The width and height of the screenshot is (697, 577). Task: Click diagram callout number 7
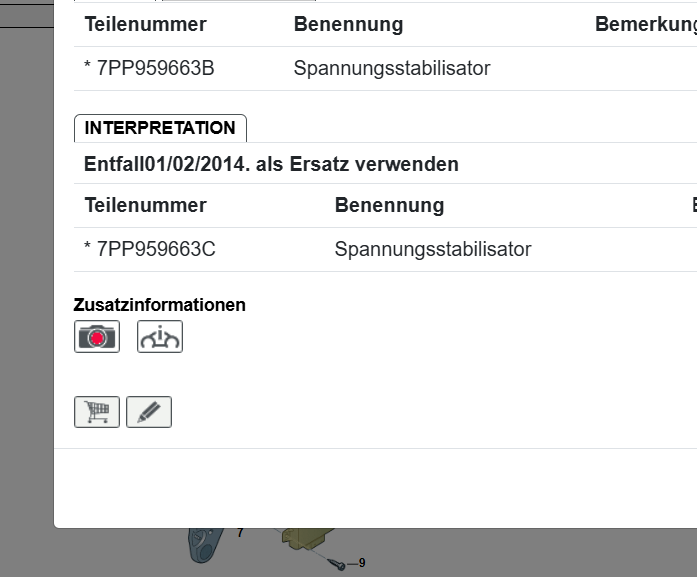(240, 533)
